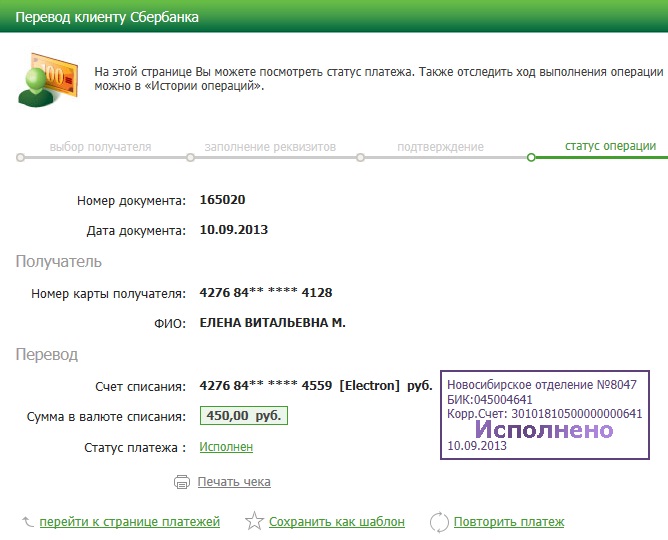Click the stamp date 10.09.2013
The image size is (668, 540).
pyautogui.click(x=477, y=446)
